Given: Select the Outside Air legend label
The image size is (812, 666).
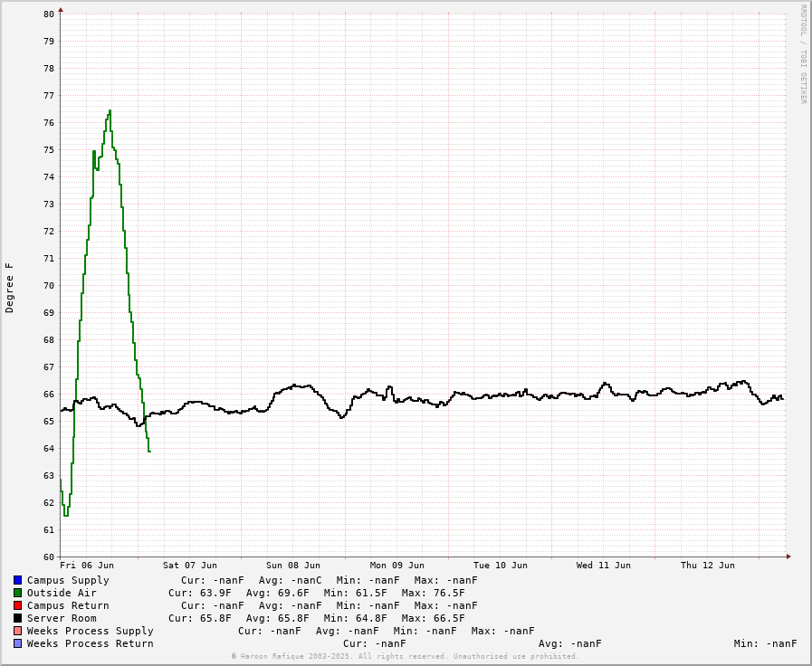Looking at the screenshot, I should [62, 593].
